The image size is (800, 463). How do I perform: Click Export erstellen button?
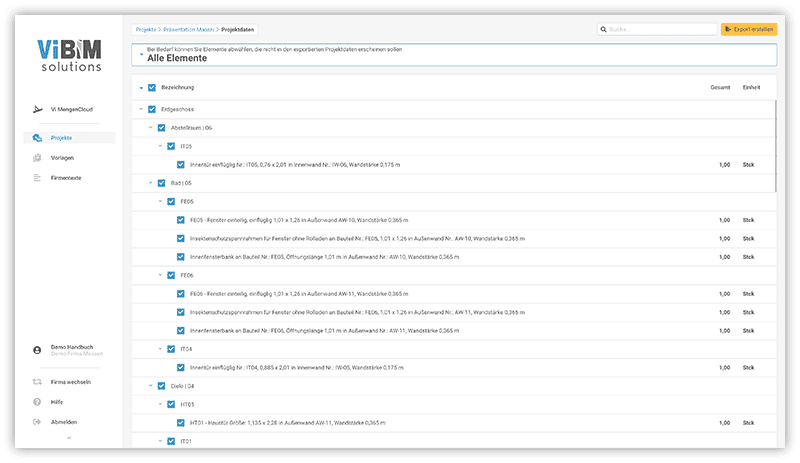coord(749,30)
